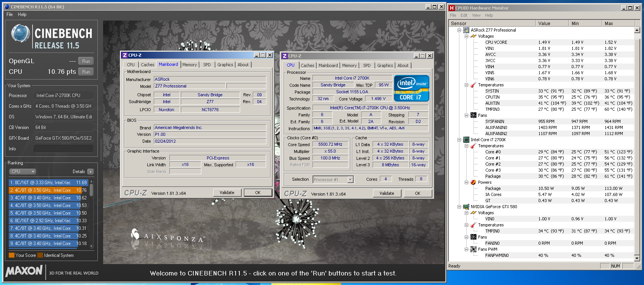The width and height of the screenshot is (644, 285).
Task: Click the Info text field in Your System
Action: [63, 149]
